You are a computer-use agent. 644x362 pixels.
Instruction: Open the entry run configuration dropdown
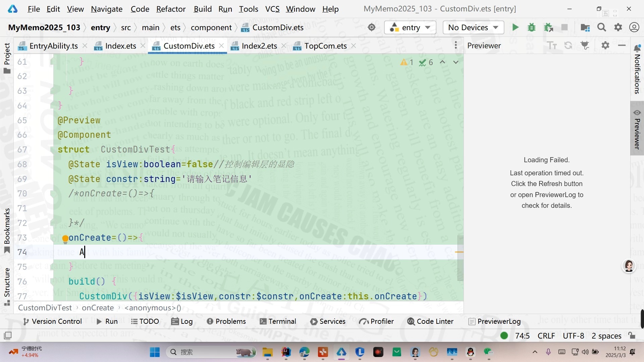pyautogui.click(x=410, y=27)
